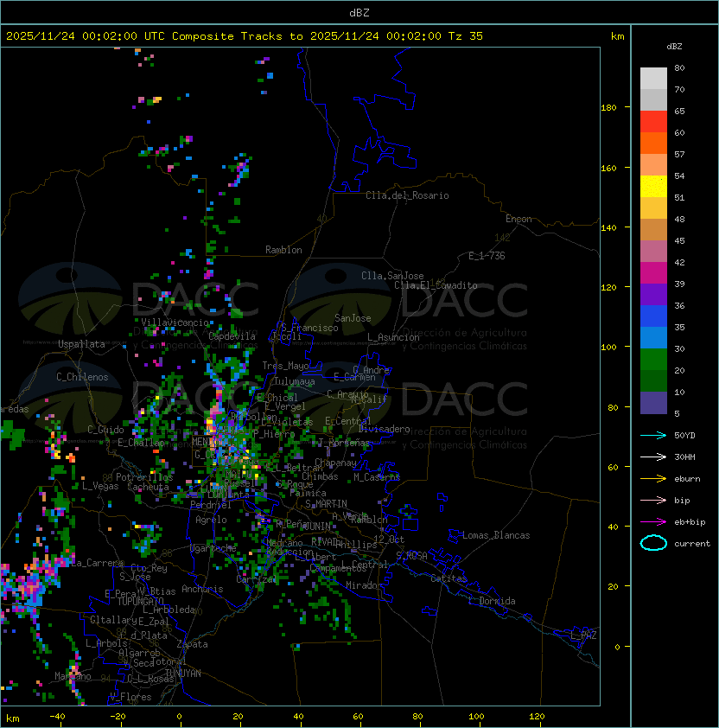Image resolution: width=719 pixels, height=728 pixels.
Task: Click the 'L_Asuncion' map label
Action: click(x=393, y=337)
